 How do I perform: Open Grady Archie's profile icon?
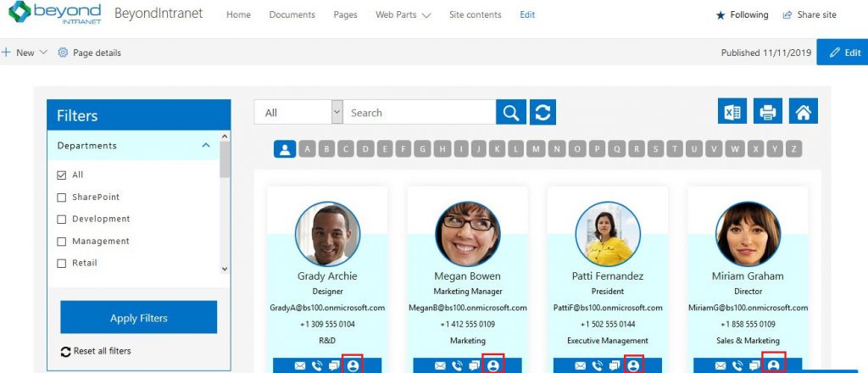353,365
